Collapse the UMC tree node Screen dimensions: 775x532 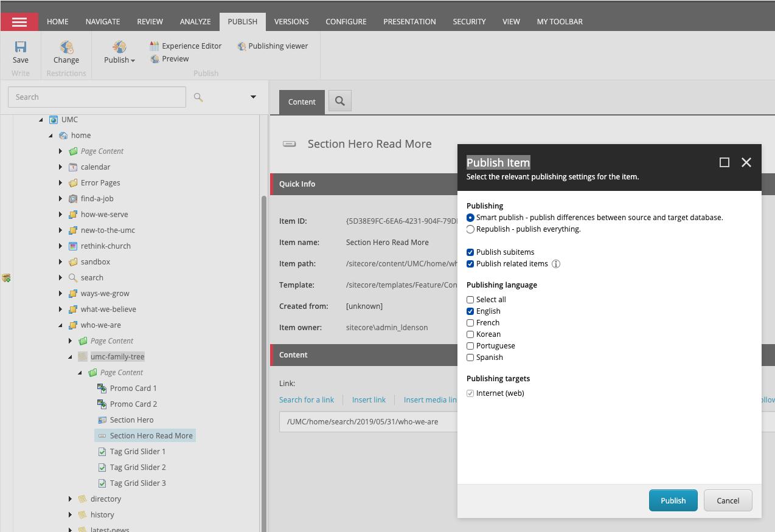pyautogui.click(x=41, y=120)
